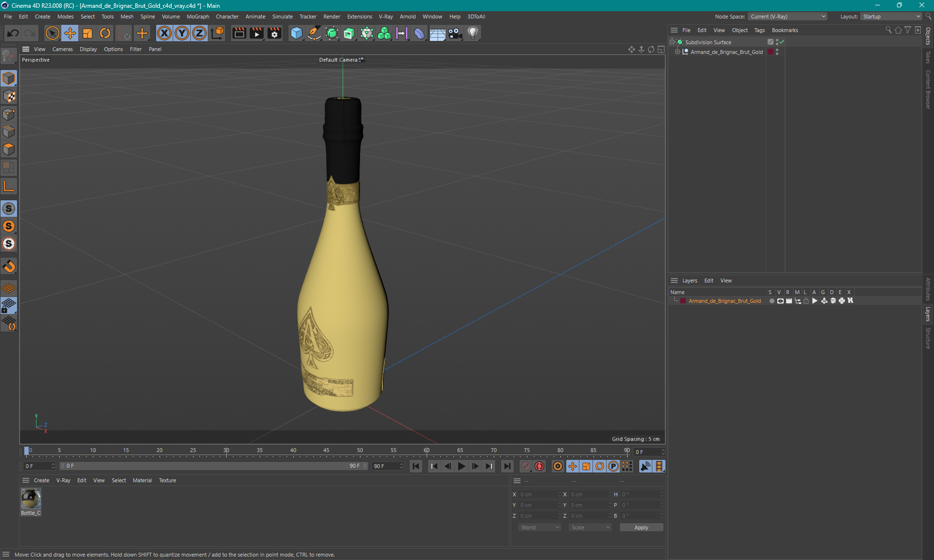Open Layers panel Edit menu
Image resolution: width=934 pixels, height=560 pixels.
click(x=709, y=280)
